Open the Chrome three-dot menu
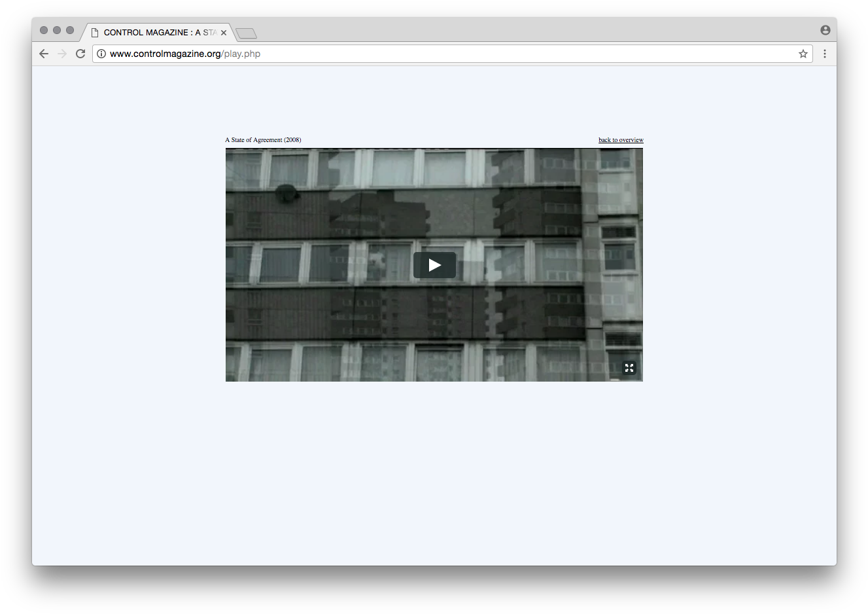The width and height of the screenshot is (868, 614). pyautogui.click(x=825, y=54)
